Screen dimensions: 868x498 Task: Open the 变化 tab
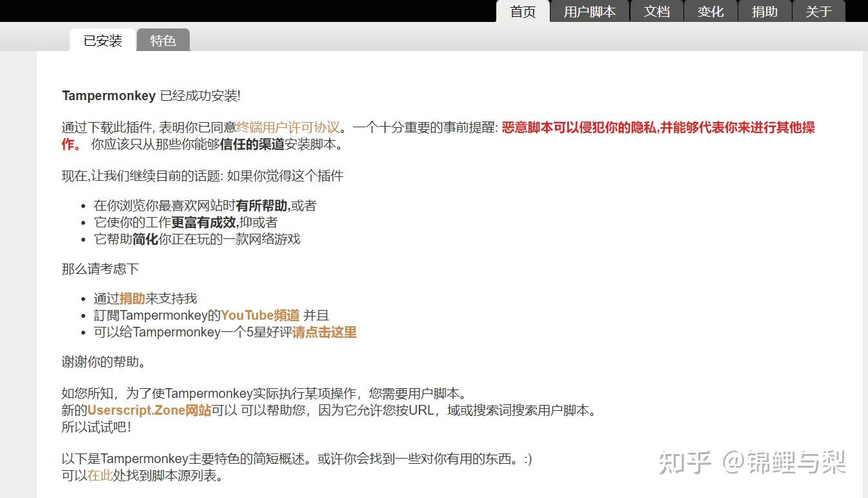[x=711, y=11]
